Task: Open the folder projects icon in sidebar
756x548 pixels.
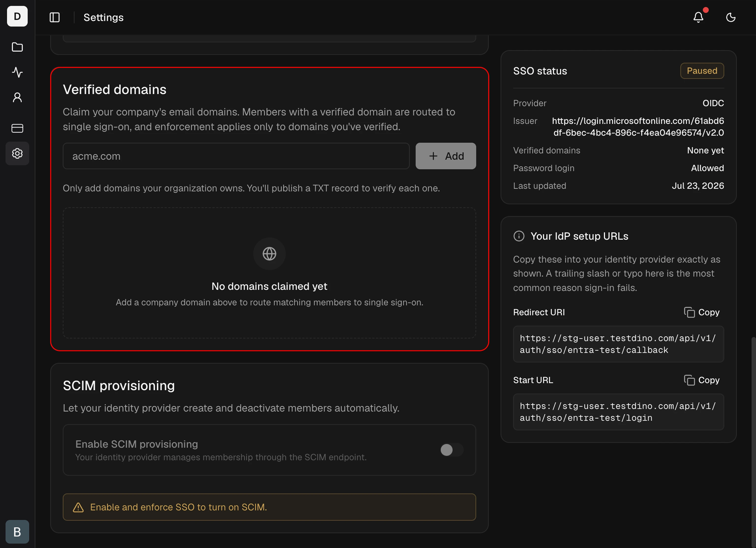Action: [x=17, y=47]
